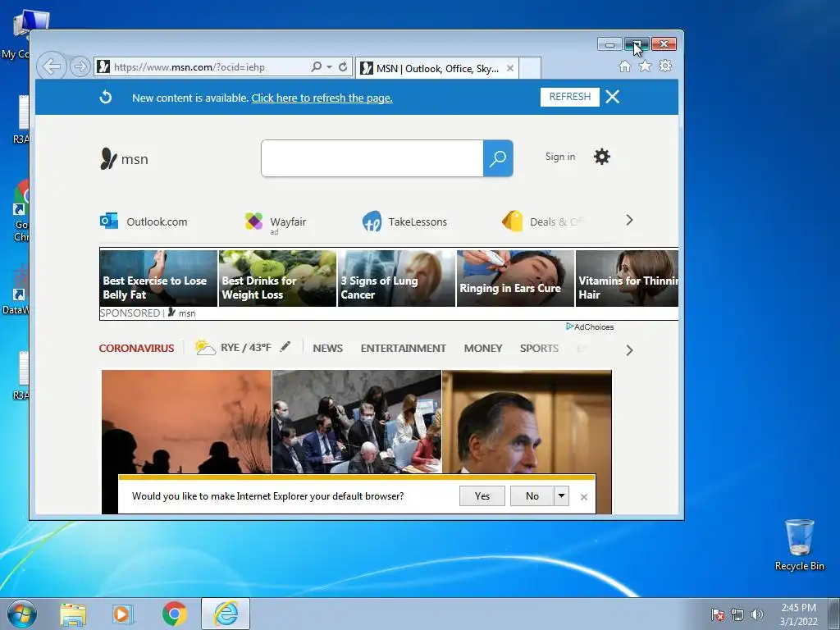Click the msn butterfly logo
The image size is (840, 630).
click(x=124, y=158)
